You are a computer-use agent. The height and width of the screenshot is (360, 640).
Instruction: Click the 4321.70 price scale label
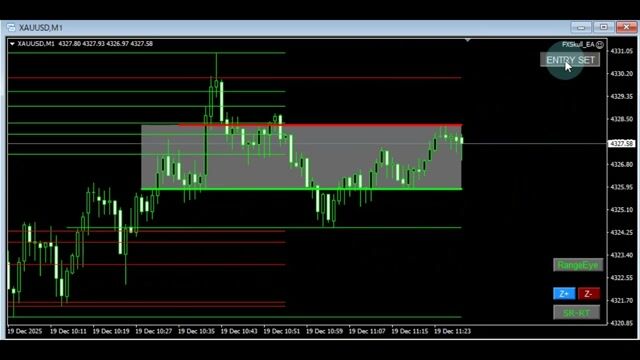(x=621, y=300)
